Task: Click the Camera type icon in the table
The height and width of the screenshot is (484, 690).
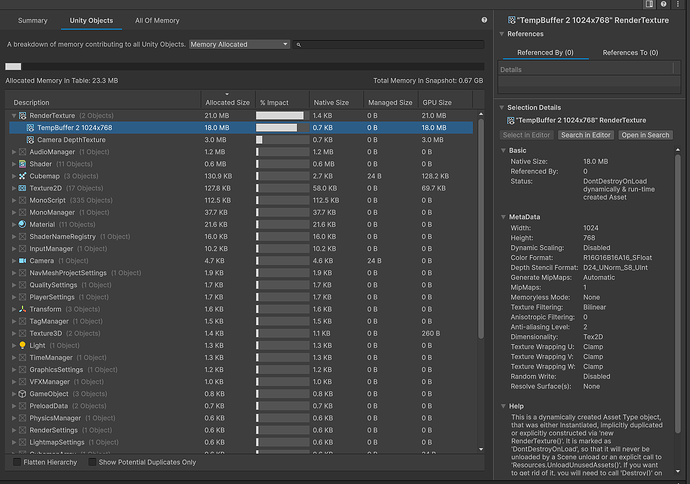Action: click(x=21, y=261)
